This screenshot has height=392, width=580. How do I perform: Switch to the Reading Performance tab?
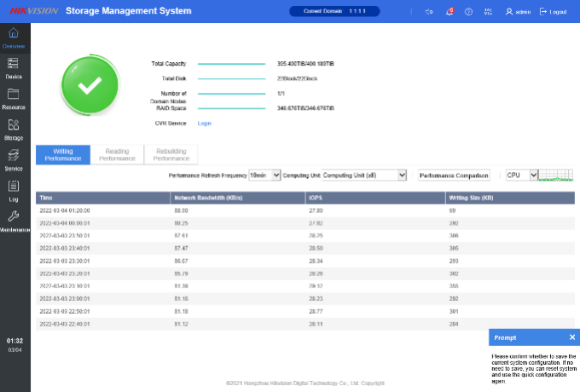pos(117,154)
